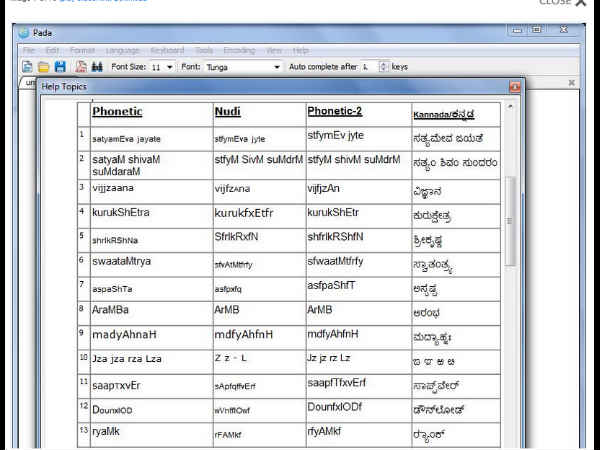
Task: Open the Language menu
Action: pos(122,51)
